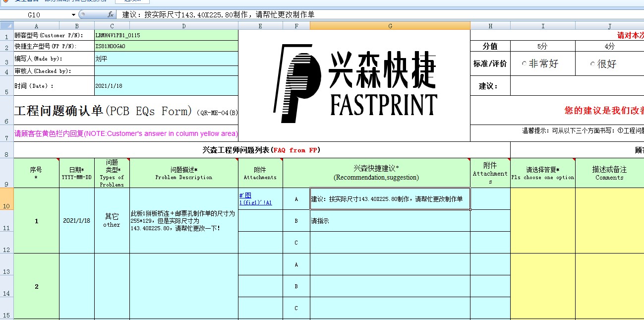This screenshot has height=320, width=644.
Task: Click option B label in row 11
Action: 296,221
